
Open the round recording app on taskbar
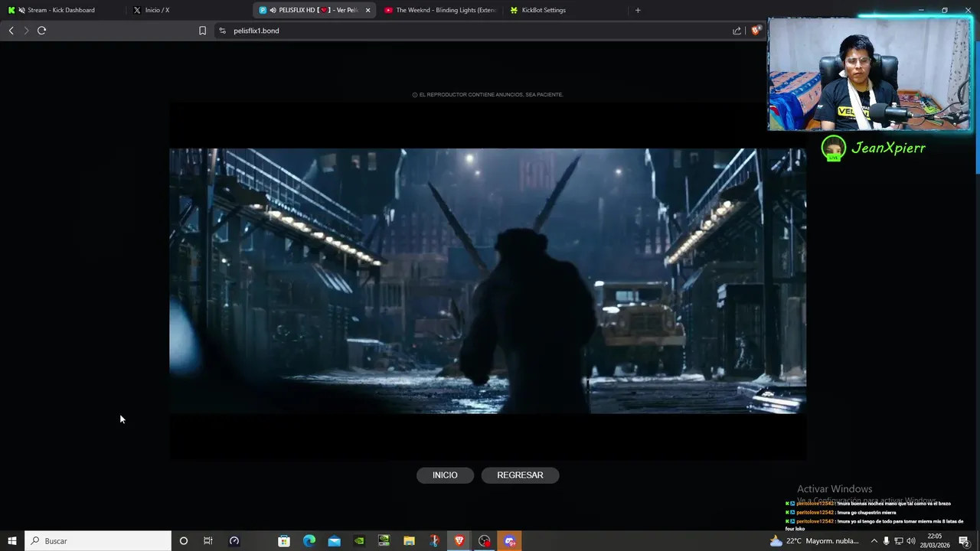tap(485, 541)
